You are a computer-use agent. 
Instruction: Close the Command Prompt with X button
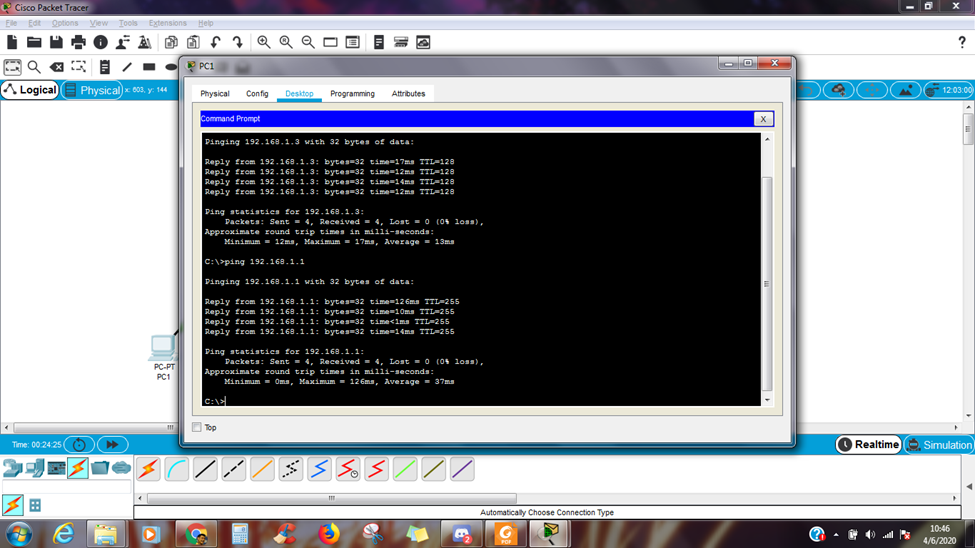pos(763,119)
